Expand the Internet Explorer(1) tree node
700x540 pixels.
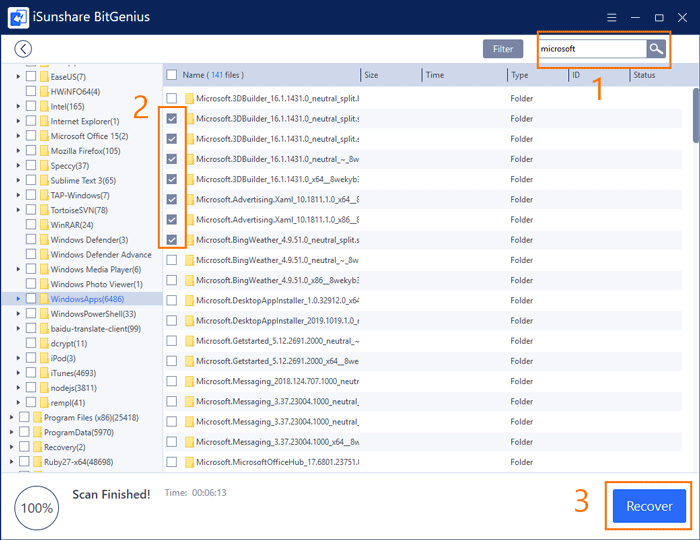coord(18,121)
